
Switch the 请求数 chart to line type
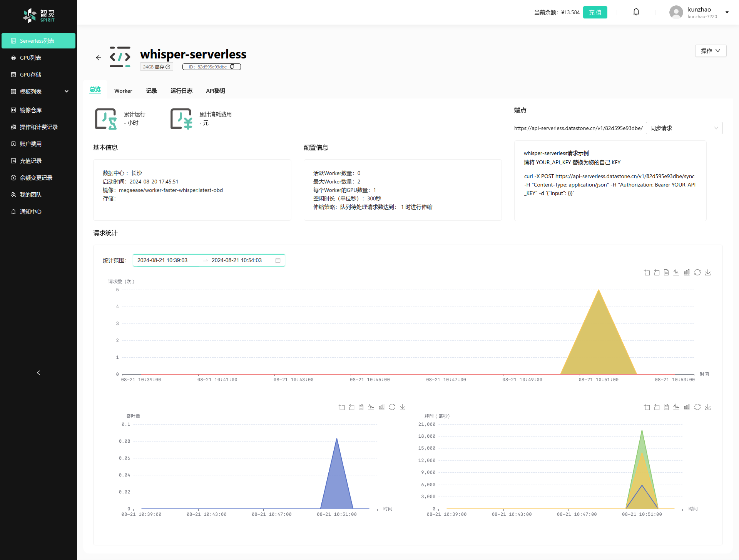point(676,272)
